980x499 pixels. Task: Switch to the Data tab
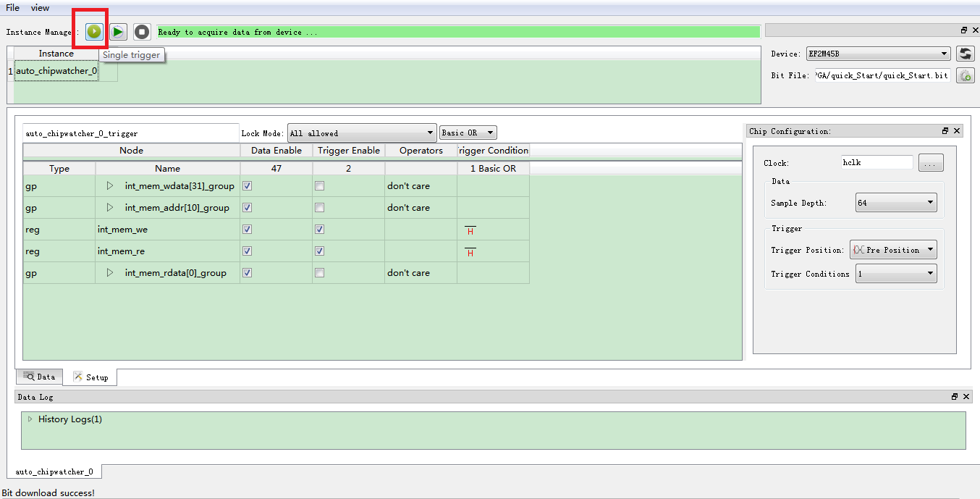(39, 377)
